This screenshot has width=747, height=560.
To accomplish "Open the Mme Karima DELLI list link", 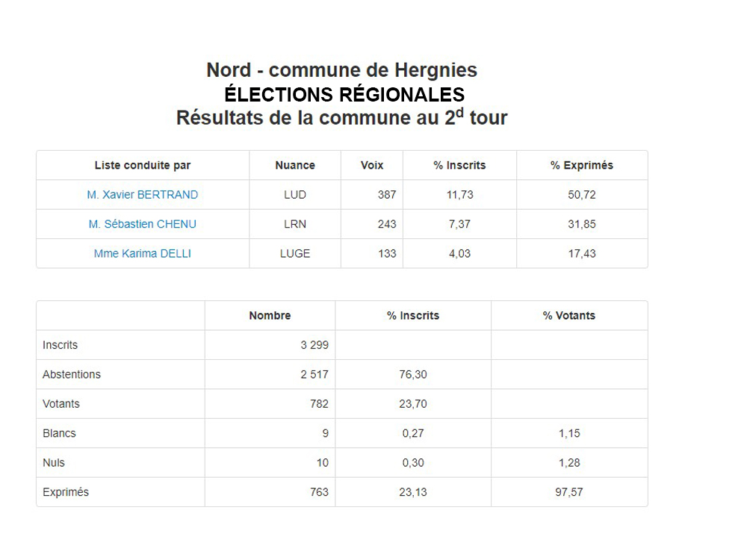I will (x=143, y=254).
